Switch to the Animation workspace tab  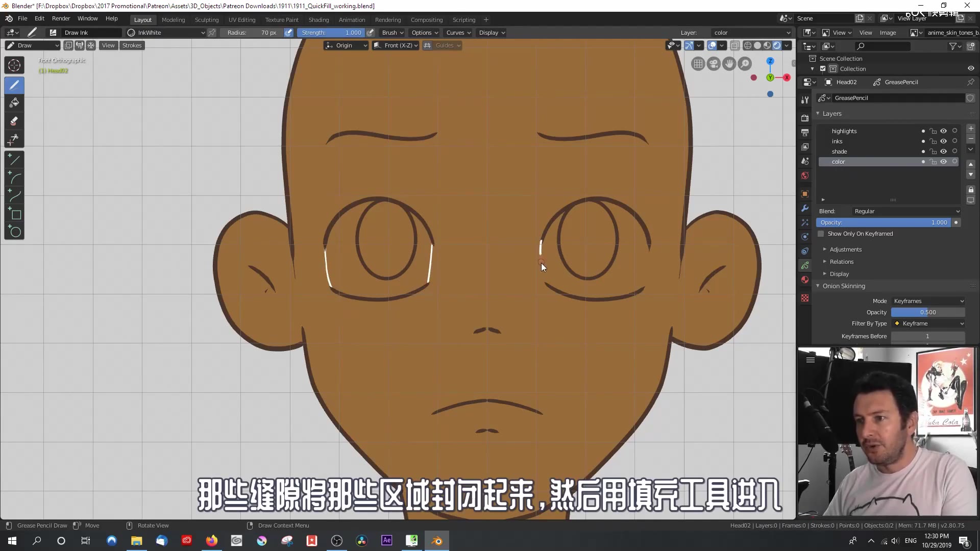pos(352,19)
